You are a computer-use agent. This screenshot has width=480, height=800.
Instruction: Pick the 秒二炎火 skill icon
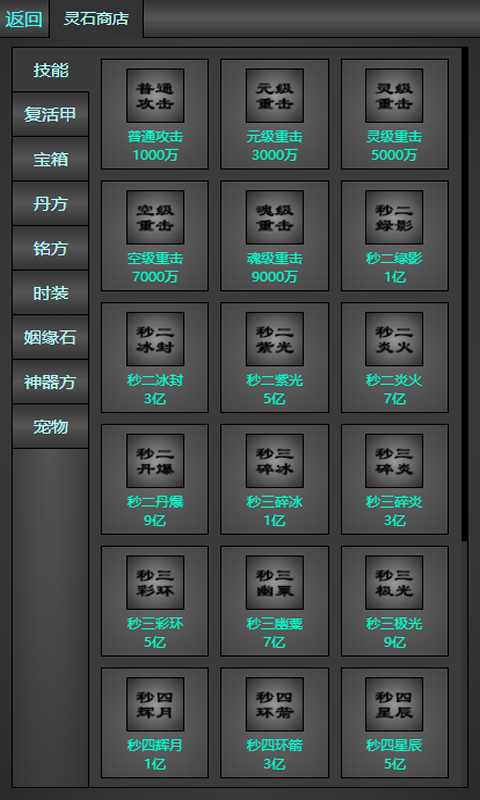point(394,339)
